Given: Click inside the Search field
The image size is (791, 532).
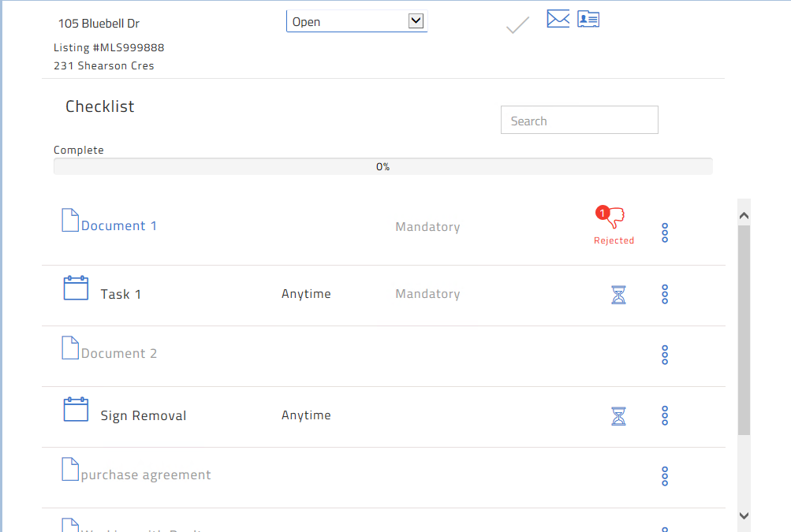Looking at the screenshot, I should click(579, 119).
